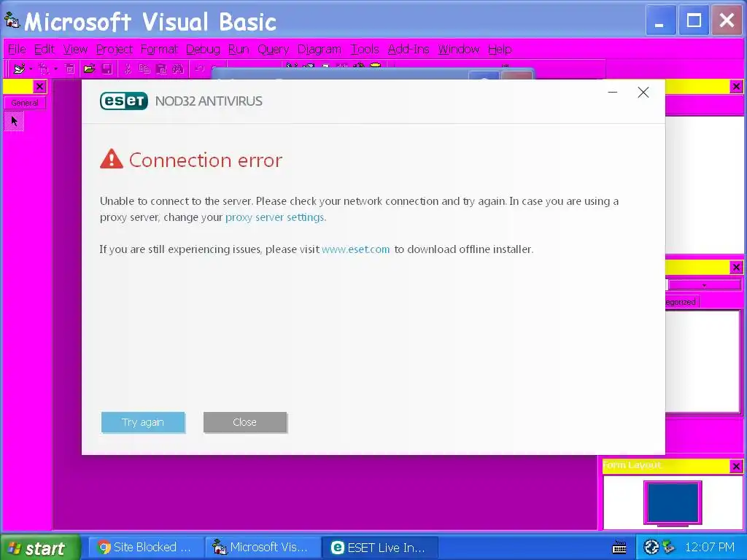Open the Menu Editor toolbar icon
This screenshot has height=560, width=747.
pos(69,69)
